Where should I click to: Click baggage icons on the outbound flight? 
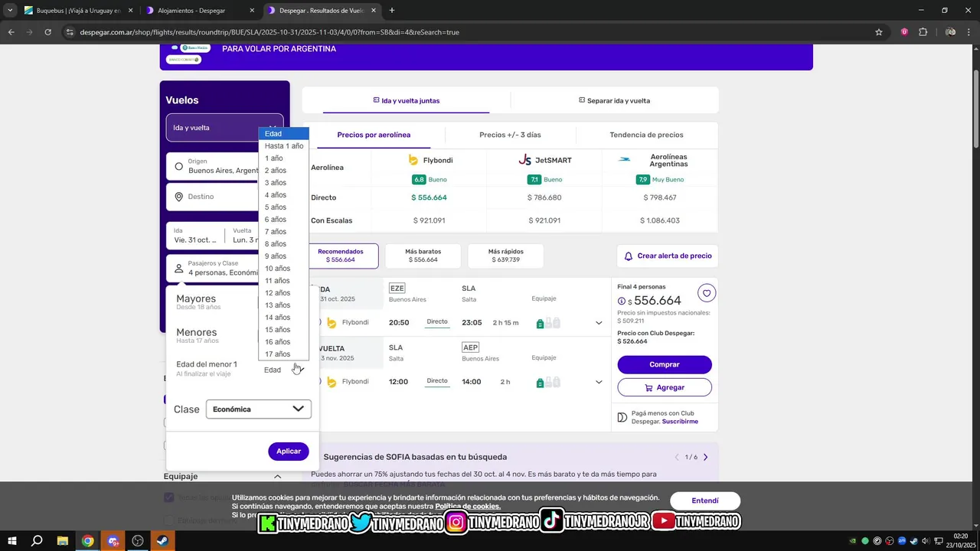coord(548,323)
